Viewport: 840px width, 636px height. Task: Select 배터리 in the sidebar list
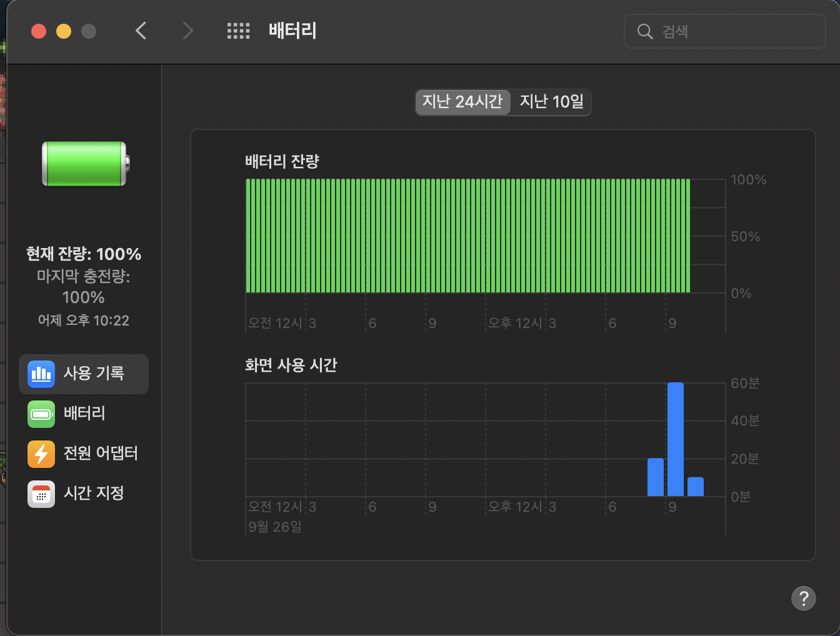click(x=84, y=414)
